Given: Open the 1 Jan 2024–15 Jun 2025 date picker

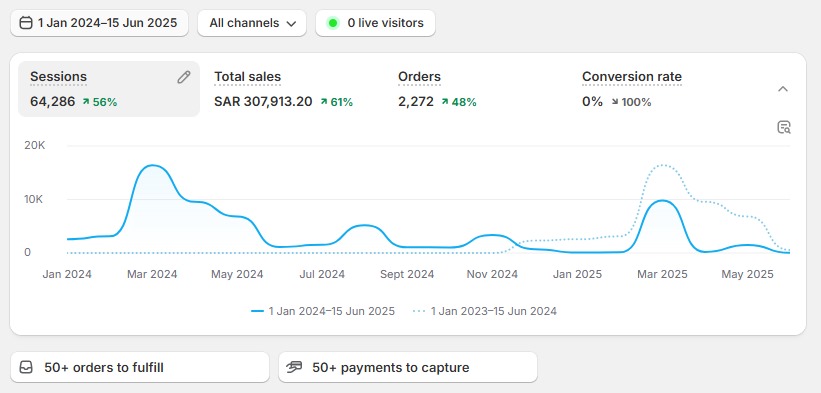Looking at the screenshot, I should [x=99, y=23].
